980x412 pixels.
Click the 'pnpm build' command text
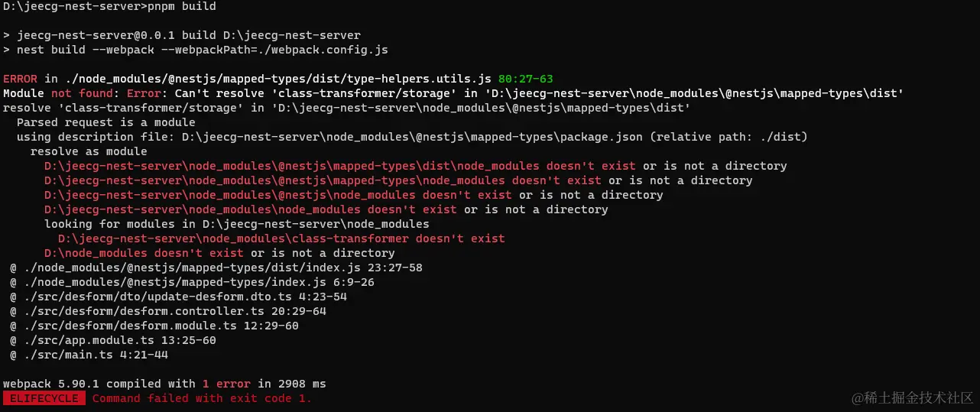tap(181, 6)
